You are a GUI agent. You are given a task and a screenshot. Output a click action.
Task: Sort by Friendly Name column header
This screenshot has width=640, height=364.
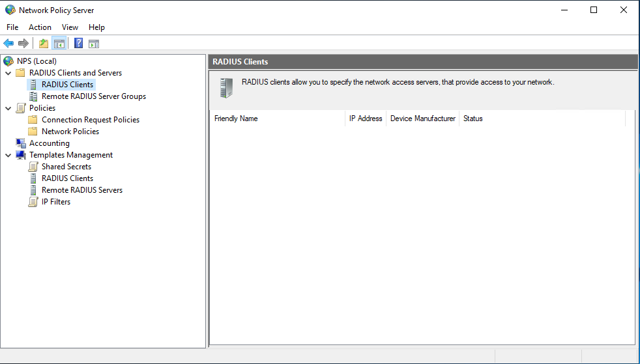click(278, 119)
